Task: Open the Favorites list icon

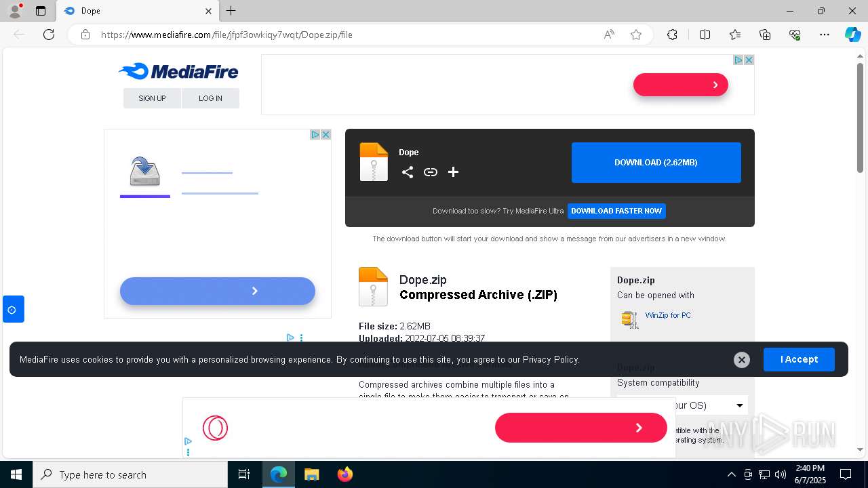Action: coord(735,35)
